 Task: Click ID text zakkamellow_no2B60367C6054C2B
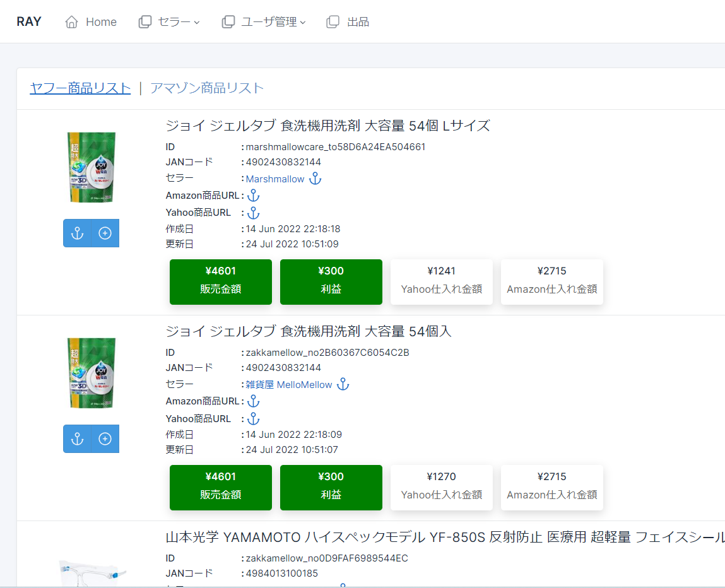(x=327, y=353)
